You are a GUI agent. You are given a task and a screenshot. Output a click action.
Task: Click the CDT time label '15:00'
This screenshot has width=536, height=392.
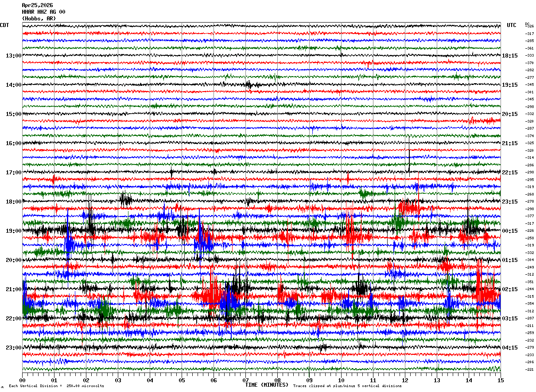pos(14,114)
